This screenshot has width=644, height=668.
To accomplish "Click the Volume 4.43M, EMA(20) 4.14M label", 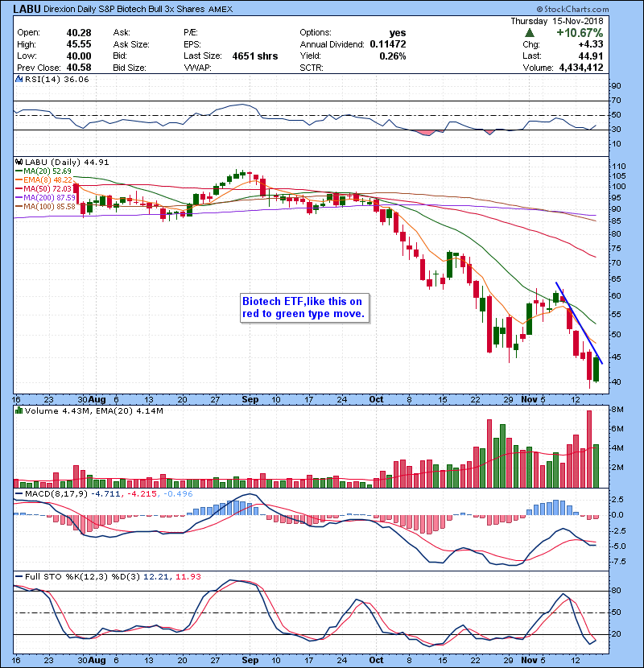I will 93,410.
